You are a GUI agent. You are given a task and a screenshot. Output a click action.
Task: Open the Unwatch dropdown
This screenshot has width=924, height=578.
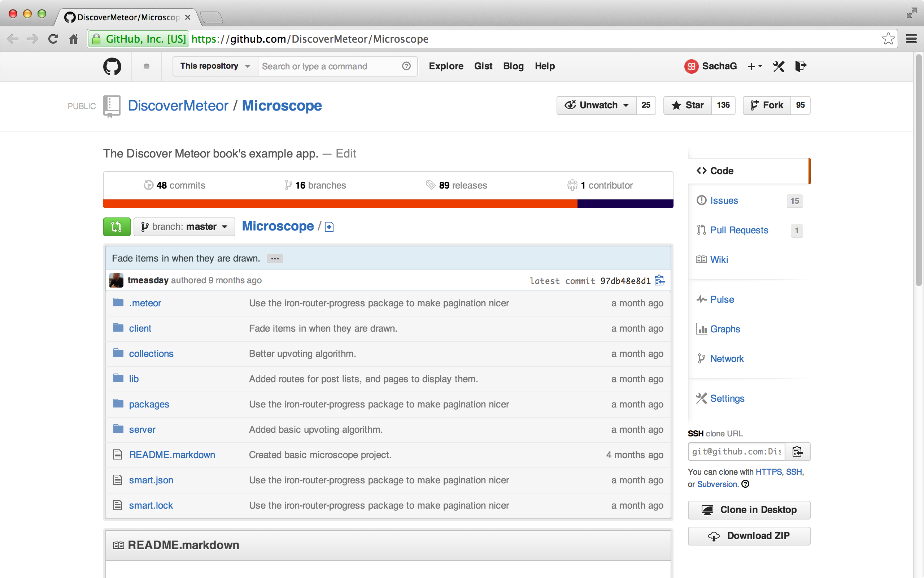(596, 105)
